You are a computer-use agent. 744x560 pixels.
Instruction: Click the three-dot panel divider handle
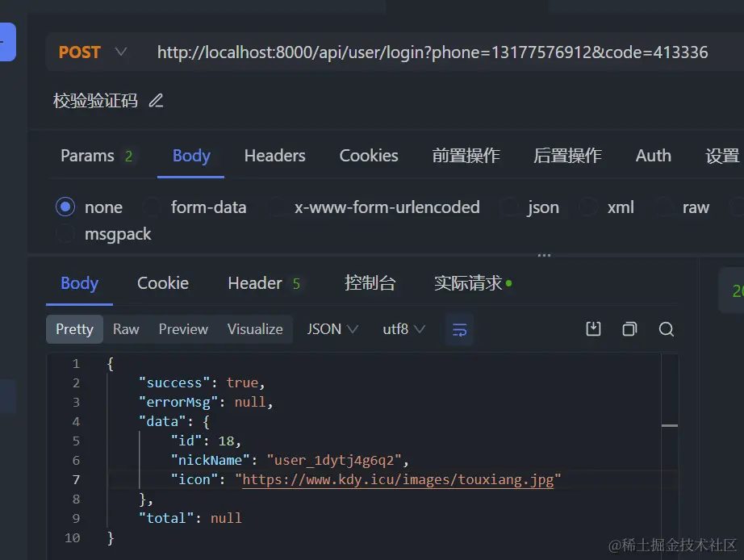(544, 255)
